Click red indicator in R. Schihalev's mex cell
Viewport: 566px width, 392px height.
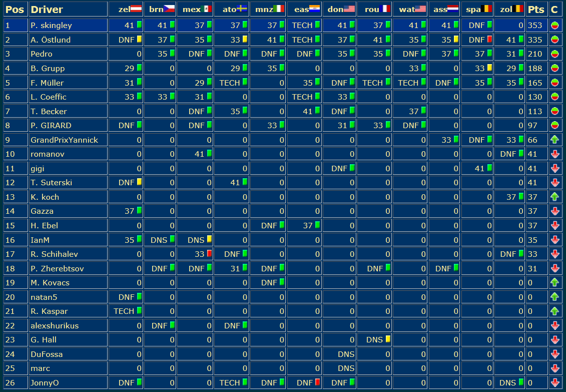click(x=209, y=254)
